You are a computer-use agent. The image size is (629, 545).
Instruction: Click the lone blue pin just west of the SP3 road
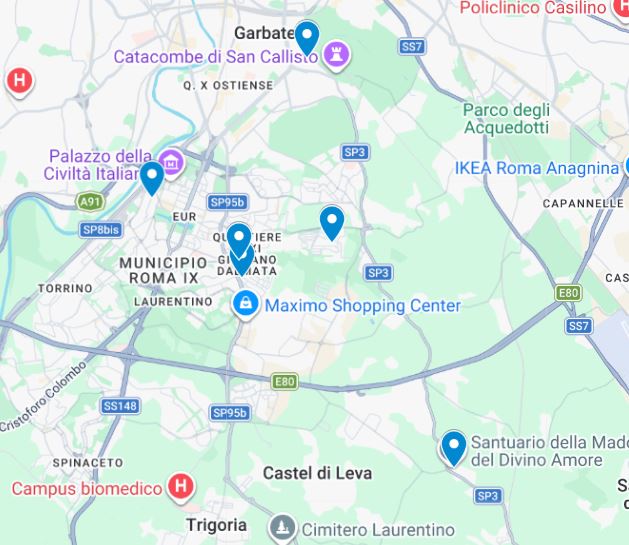pos(332,223)
